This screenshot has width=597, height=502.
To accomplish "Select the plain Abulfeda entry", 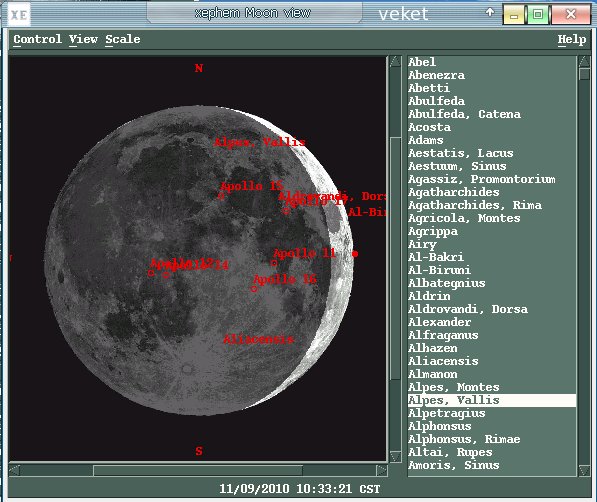I will (492, 101).
